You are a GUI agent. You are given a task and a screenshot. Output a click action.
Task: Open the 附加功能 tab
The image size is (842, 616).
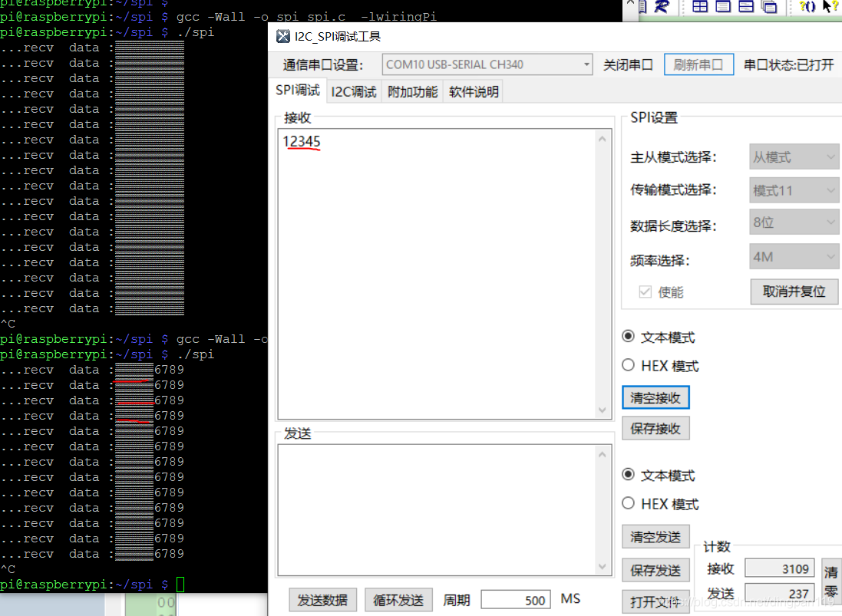(411, 90)
